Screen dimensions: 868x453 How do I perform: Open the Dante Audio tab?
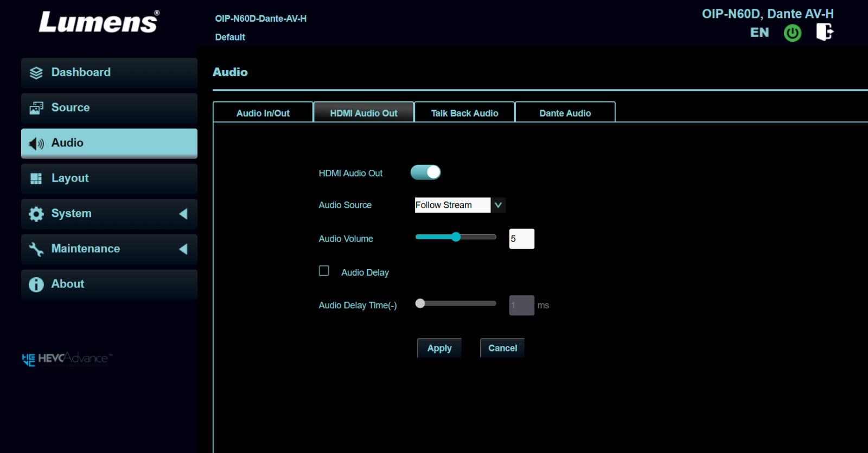[565, 113]
